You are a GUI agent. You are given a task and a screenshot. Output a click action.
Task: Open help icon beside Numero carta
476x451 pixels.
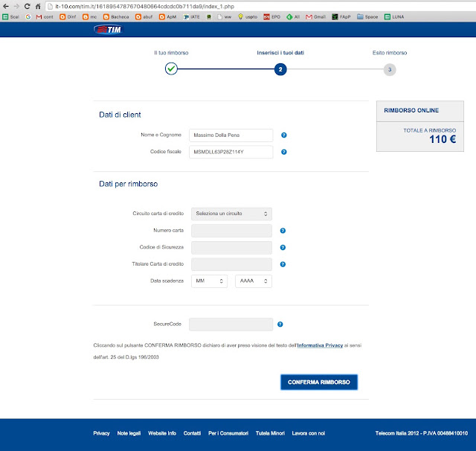click(x=283, y=231)
